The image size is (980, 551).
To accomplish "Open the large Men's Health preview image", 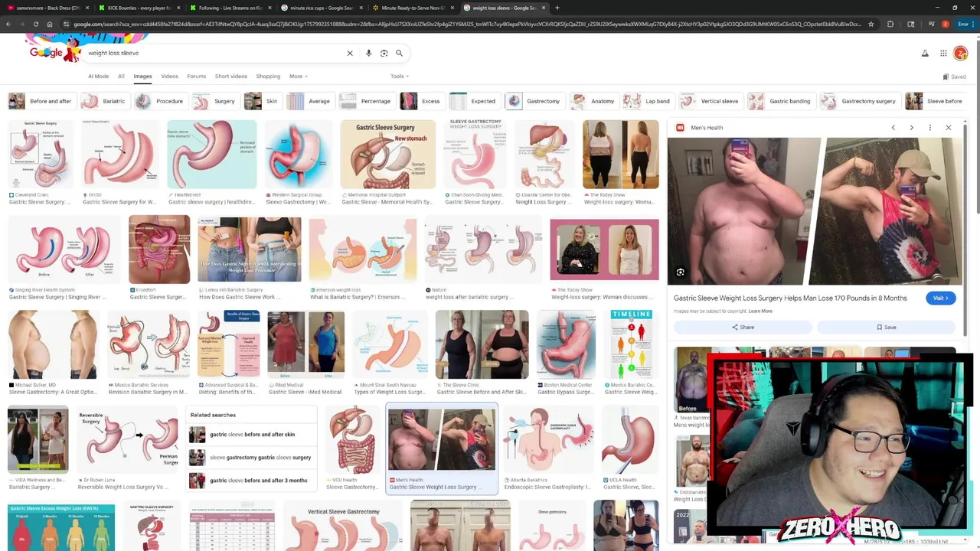I will tap(815, 211).
